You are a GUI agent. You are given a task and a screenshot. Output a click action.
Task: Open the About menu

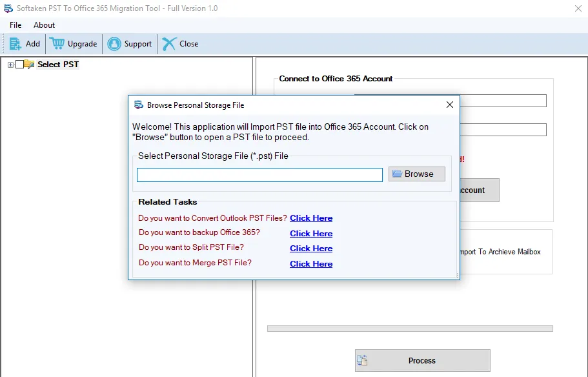pyautogui.click(x=45, y=25)
